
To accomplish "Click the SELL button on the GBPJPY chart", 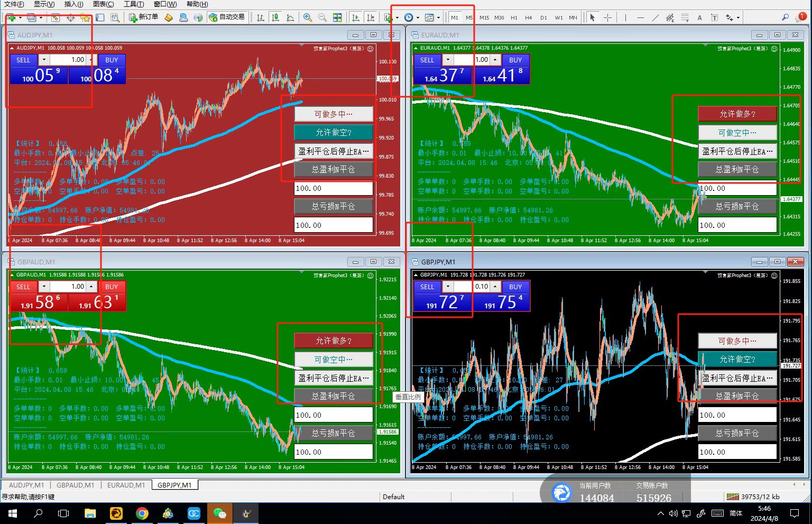I will [427, 287].
